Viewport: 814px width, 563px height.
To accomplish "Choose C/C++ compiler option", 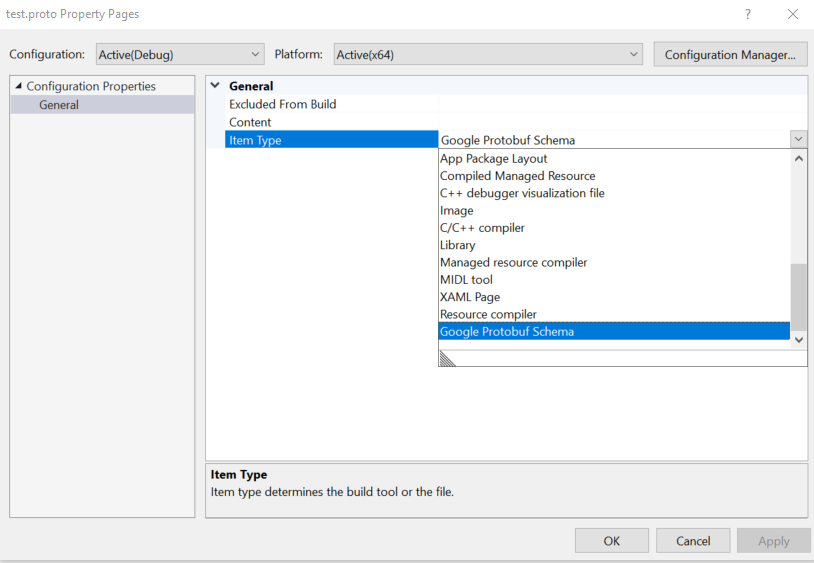I will pyautogui.click(x=614, y=228).
